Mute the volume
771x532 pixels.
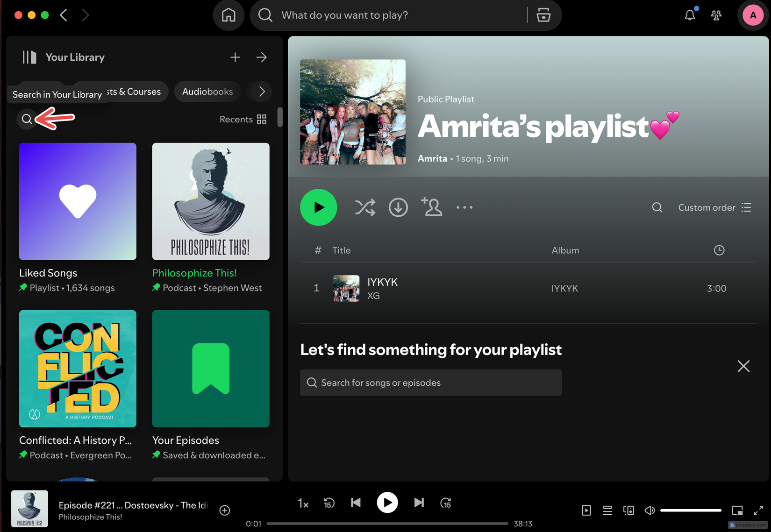pos(649,510)
